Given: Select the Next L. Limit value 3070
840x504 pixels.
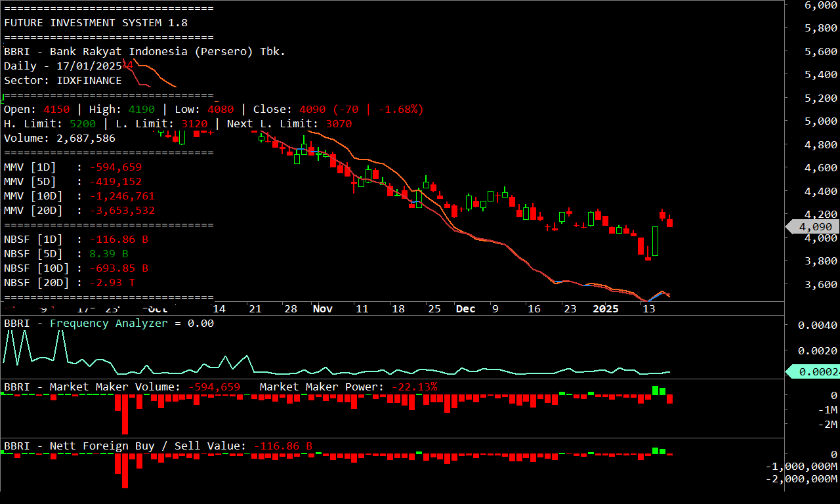Looking at the screenshot, I should (x=339, y=123).
